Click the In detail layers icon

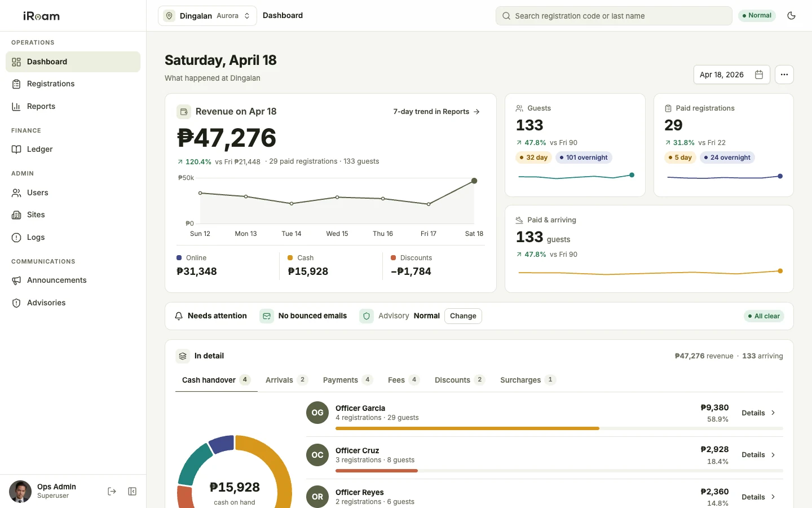pyautogui.click(x=183, y=356)
